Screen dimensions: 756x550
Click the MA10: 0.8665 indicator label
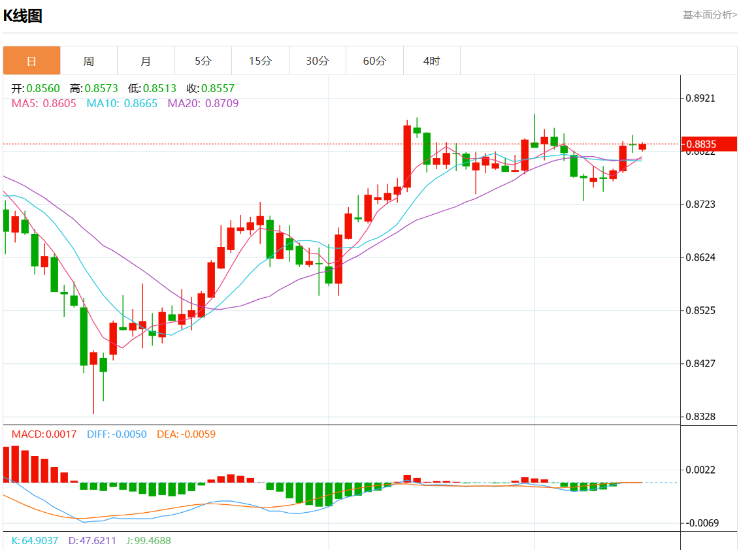pos(122,103)
